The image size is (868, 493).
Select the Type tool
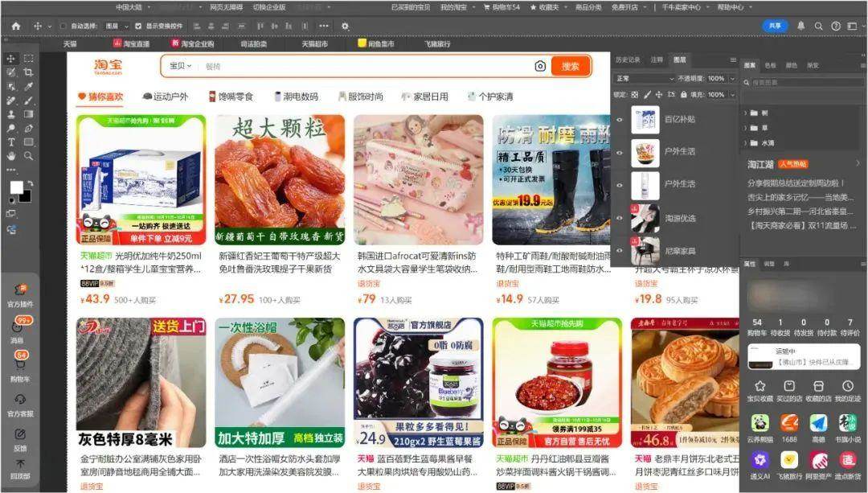coord(10,142)
